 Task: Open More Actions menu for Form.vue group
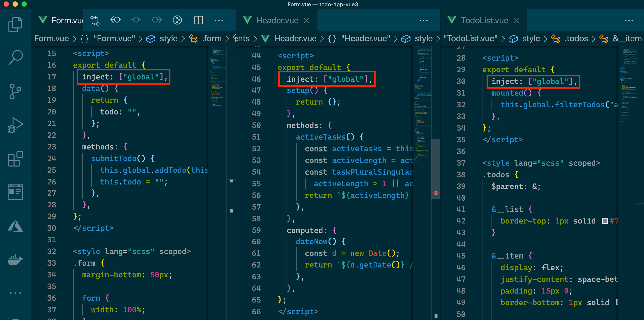[219, 20]
